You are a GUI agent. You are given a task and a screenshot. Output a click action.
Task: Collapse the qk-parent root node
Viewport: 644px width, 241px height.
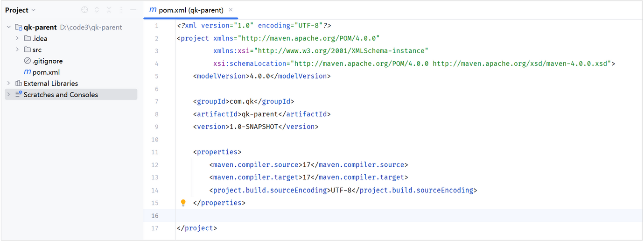click(x=8, y=27)
